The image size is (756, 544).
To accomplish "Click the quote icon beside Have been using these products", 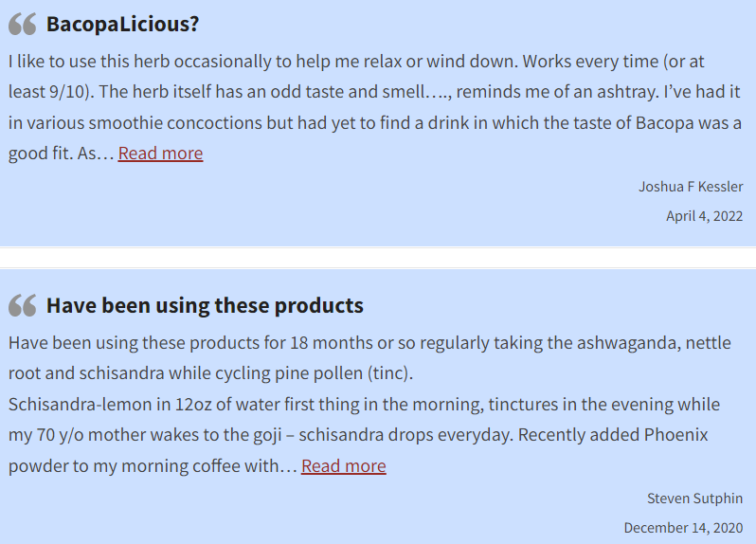I will pos(22,305).
